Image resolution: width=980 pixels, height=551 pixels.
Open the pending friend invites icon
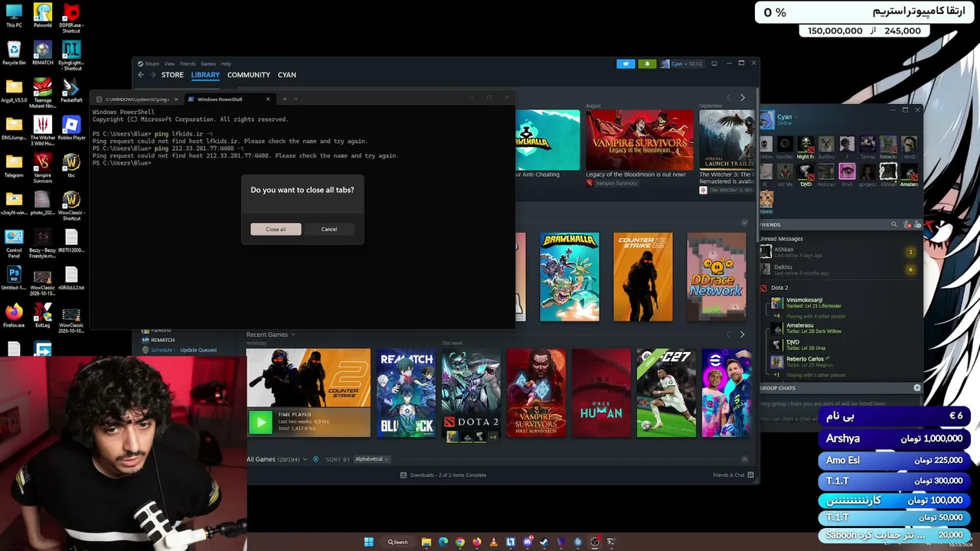[907, 225]
